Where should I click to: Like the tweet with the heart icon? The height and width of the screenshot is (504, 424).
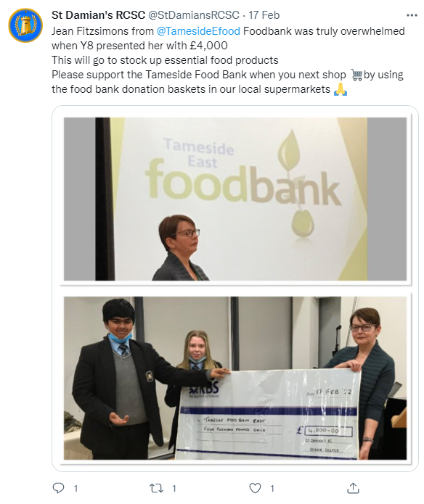tap(255, 488)
